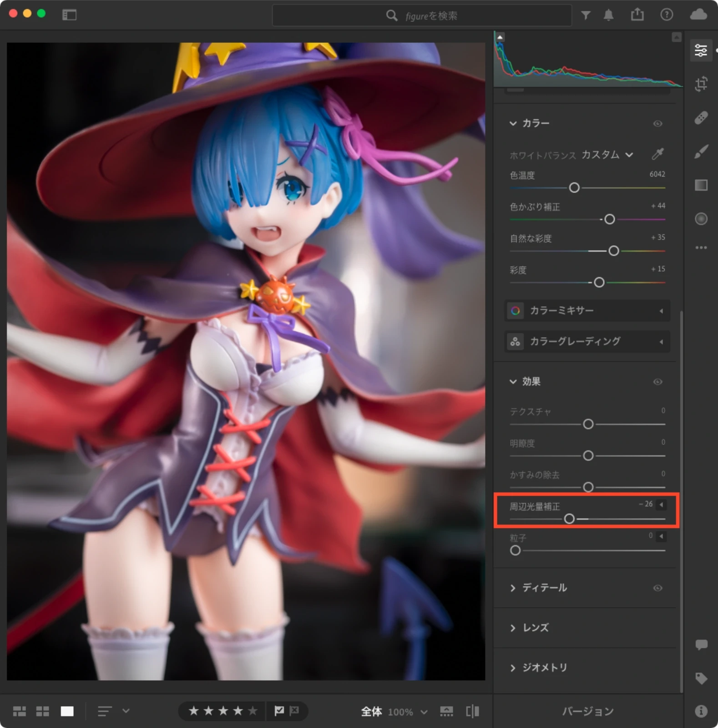Viewport: 718px width, 728px height.
Task: Open white balance カスタム dropdown
Action: pyautogui.click(x=607, y=155)
